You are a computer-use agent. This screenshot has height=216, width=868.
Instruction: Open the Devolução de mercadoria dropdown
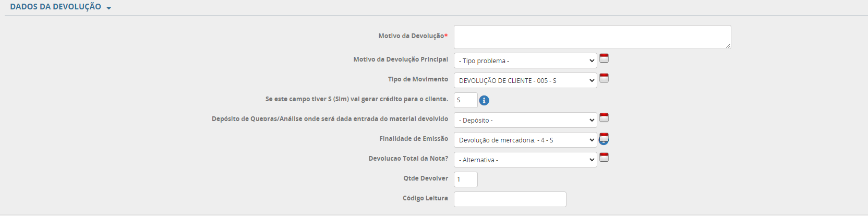pyautogui.click(x=525, y=140)
